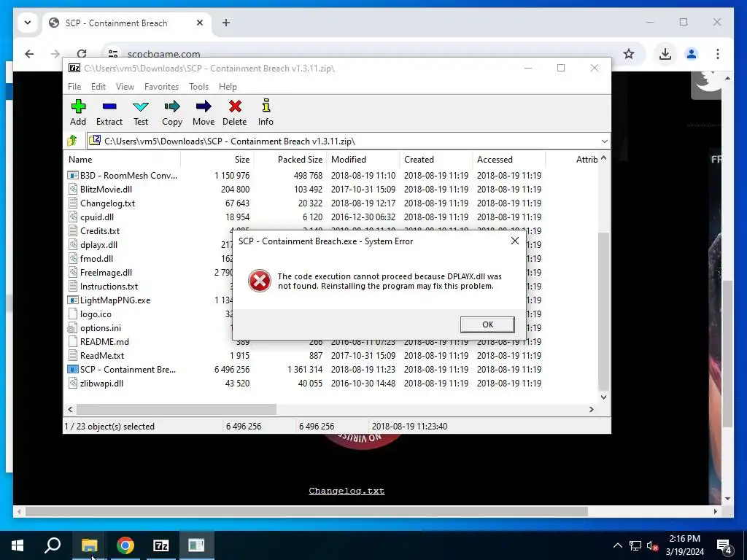
Task: Click the 7-Zip horizontal scrollbar thumb
Action: click(177, 409)
